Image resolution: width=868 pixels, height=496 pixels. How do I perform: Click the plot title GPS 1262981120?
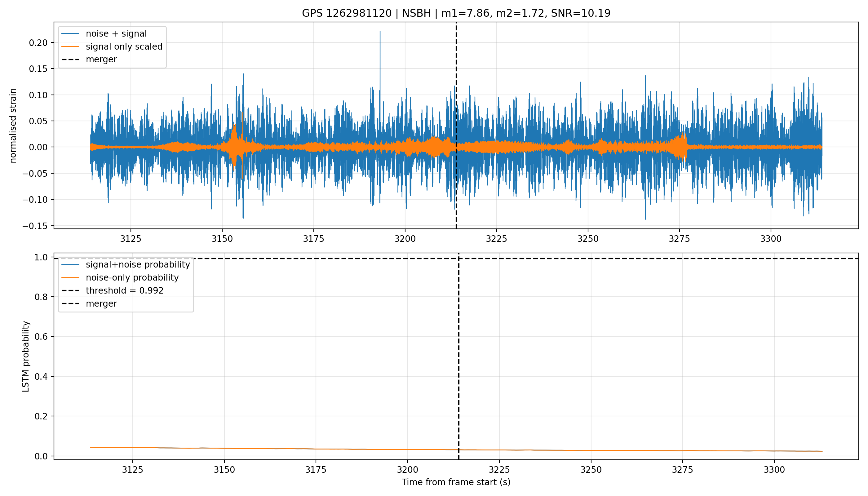(x=456, y=13)
